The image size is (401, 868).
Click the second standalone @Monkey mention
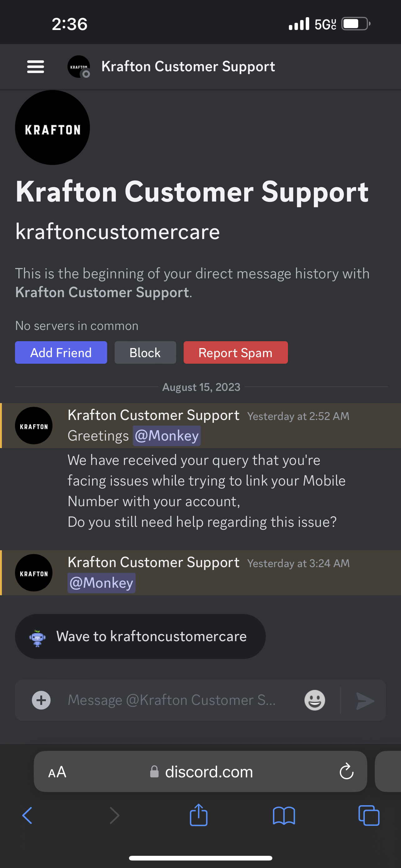101,583
